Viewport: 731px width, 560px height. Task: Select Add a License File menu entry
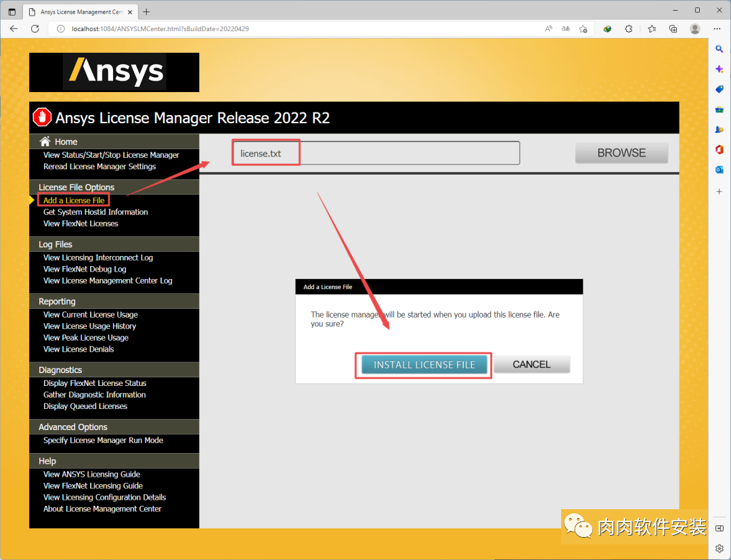pos(74,200)
